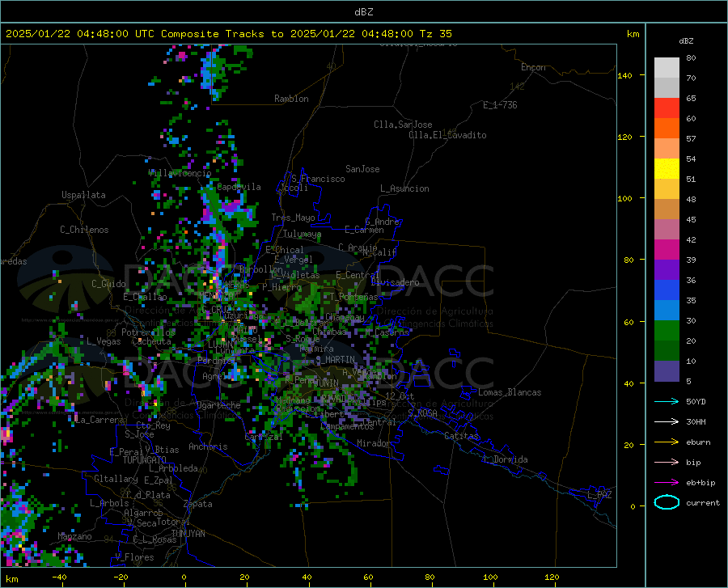The height and width of the screenshot is (588, 728).
Task: Click the white 30HM arrow in legend
Action: click(667, 422)
